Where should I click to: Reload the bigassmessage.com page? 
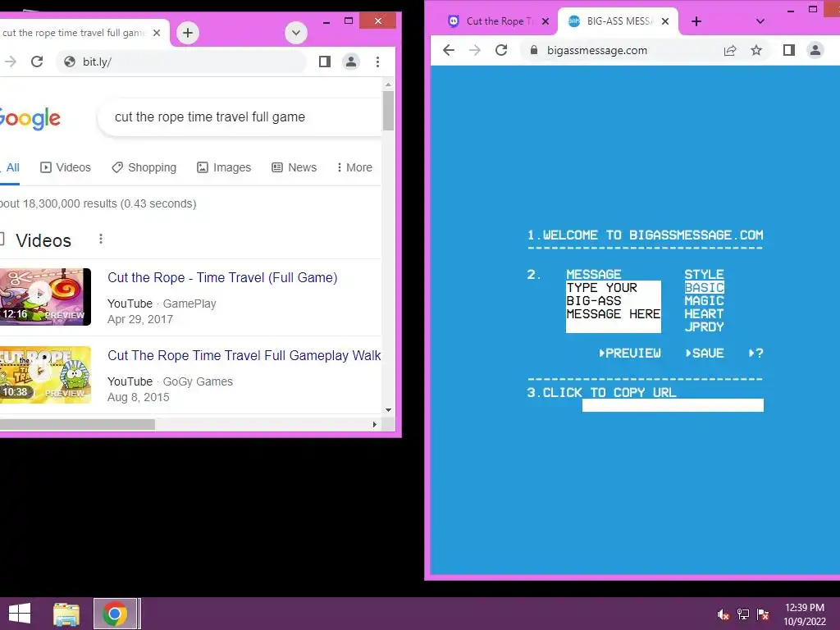pyautogui.click(x=501, y=50)
